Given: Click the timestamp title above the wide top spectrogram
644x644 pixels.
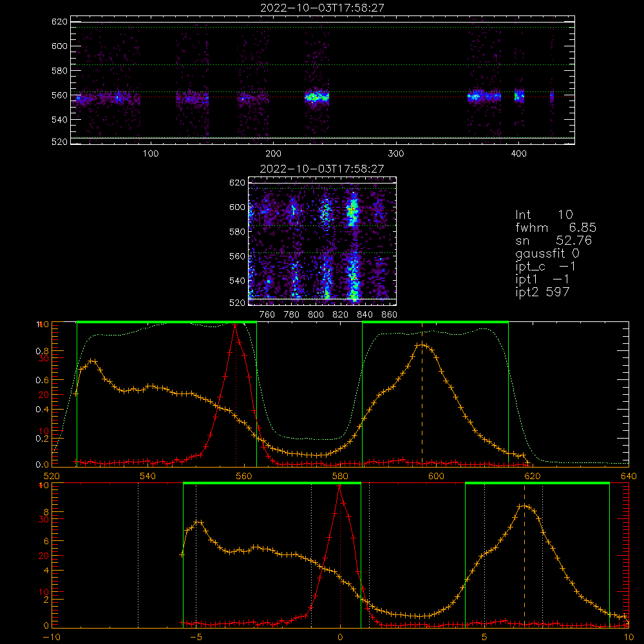Looking at the screenshot, I should 322,8.
